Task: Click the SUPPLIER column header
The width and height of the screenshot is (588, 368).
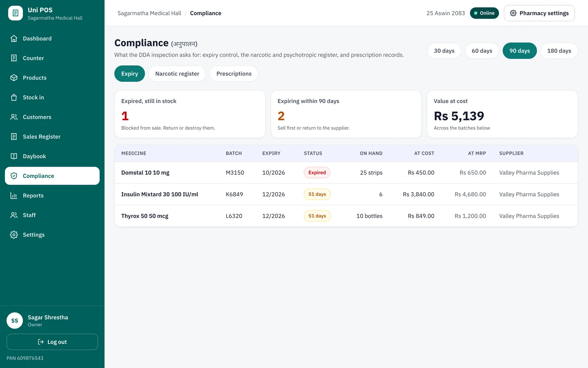Action: pos(511,153)
